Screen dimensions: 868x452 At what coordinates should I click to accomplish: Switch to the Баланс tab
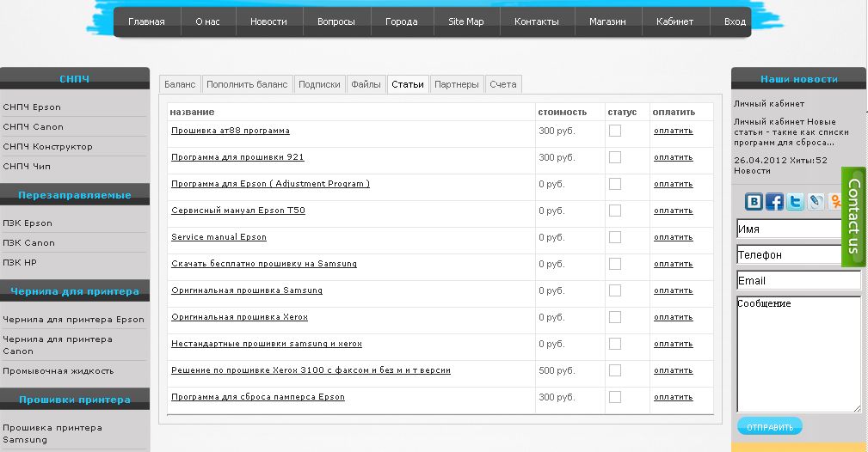pos(180,84)
